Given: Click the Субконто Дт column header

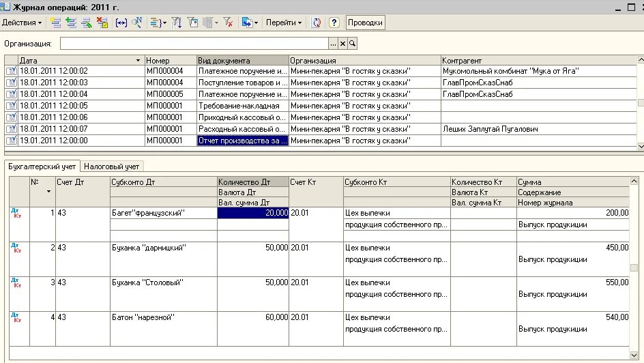Looking at the screenshot, I should pos(164,182).
